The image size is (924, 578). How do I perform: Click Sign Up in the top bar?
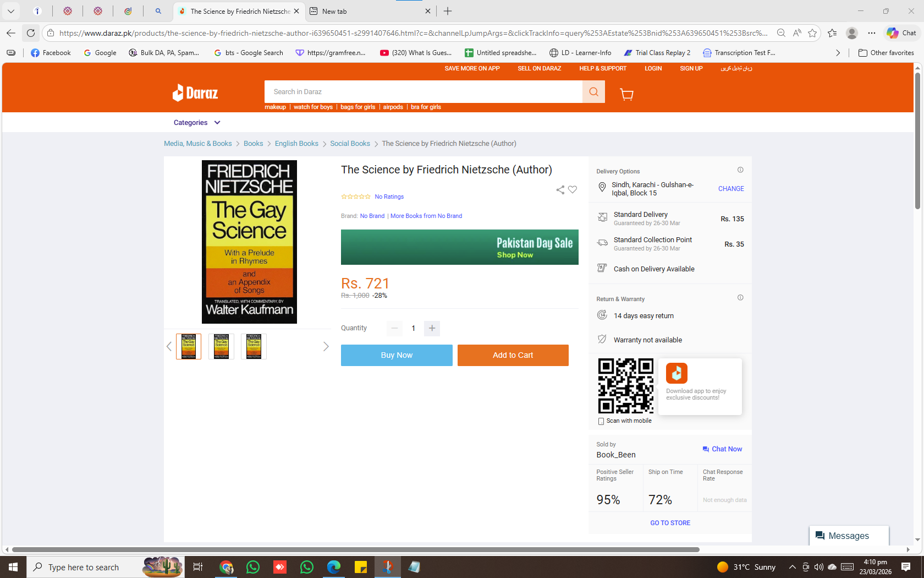[x=691, y=68]
